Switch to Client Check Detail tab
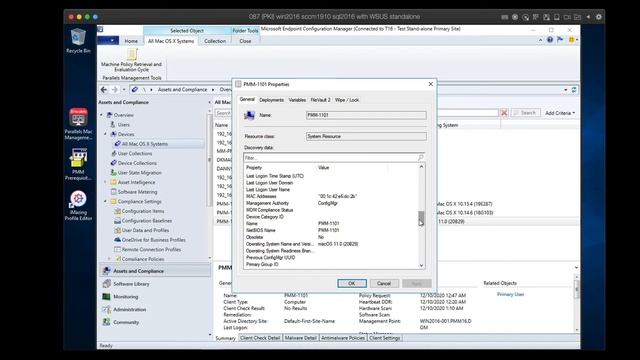 (260, 338)
